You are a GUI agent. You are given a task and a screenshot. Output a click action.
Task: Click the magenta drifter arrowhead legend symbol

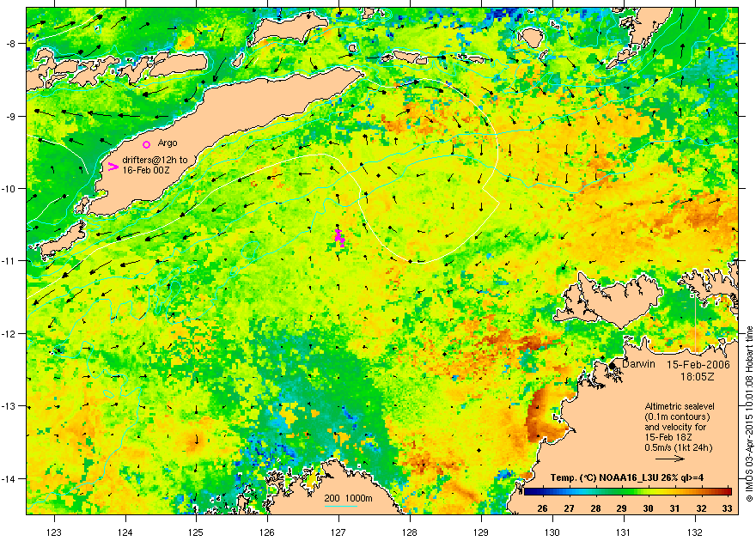[113, 167]
